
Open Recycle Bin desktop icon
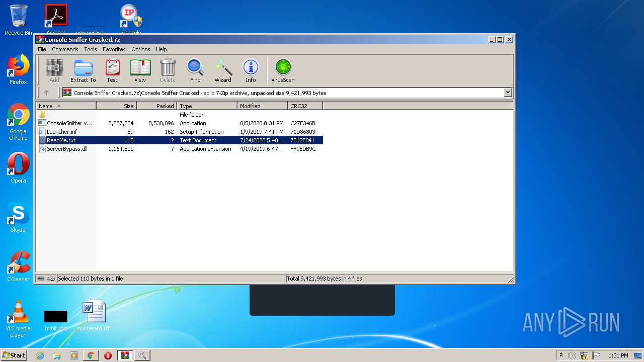tap(18, 20)
